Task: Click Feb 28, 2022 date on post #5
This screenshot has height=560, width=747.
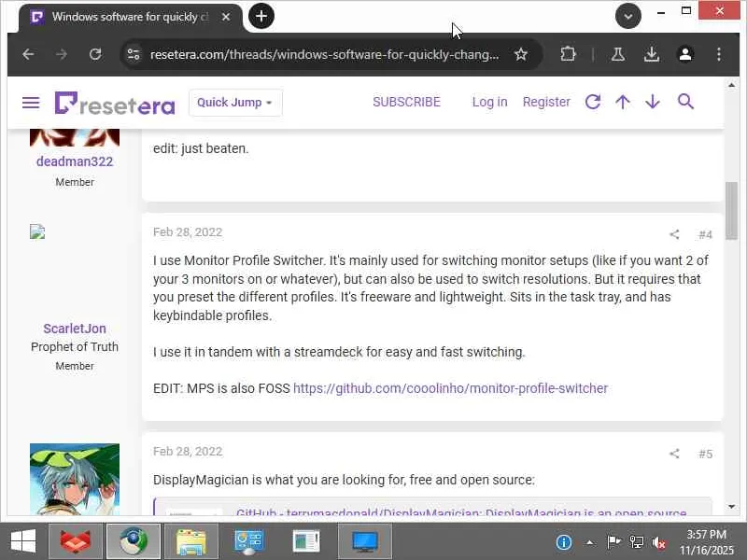Action: click(x=188, y=452)
